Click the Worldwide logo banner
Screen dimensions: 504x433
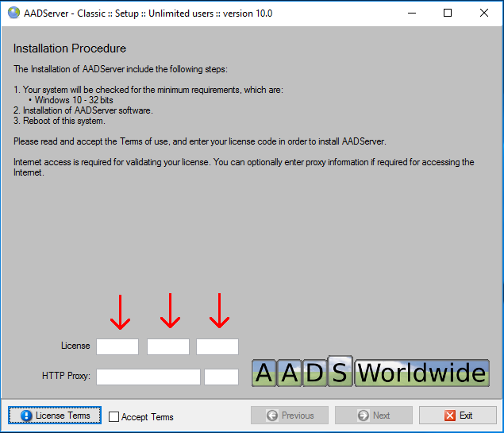tap(421, 373)
